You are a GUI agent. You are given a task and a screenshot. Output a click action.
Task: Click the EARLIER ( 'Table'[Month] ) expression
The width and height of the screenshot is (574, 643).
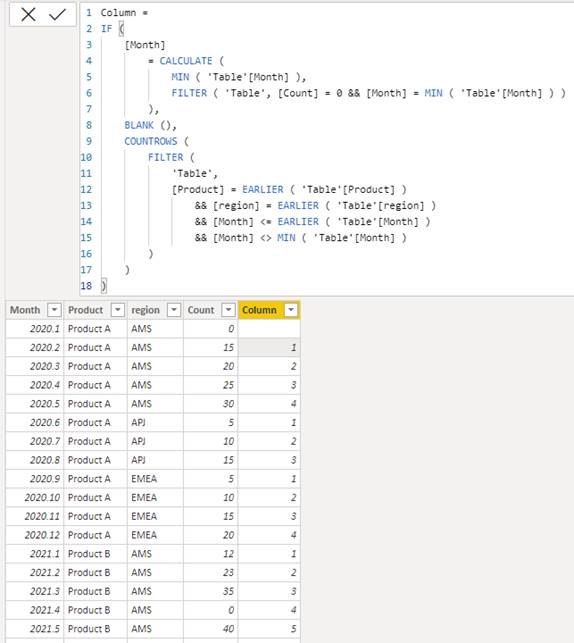pyautogui.click(x=353, y=221)
